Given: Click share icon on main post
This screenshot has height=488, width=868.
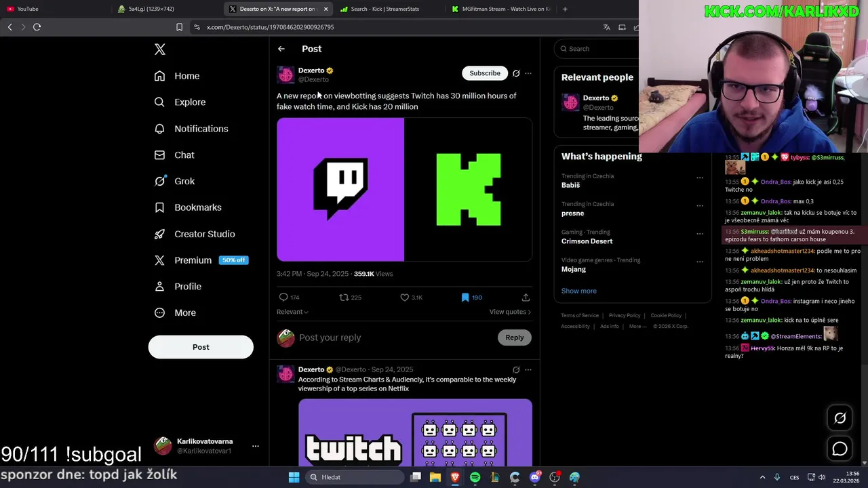Looking at the screenshot, I should tap(526, 298).
